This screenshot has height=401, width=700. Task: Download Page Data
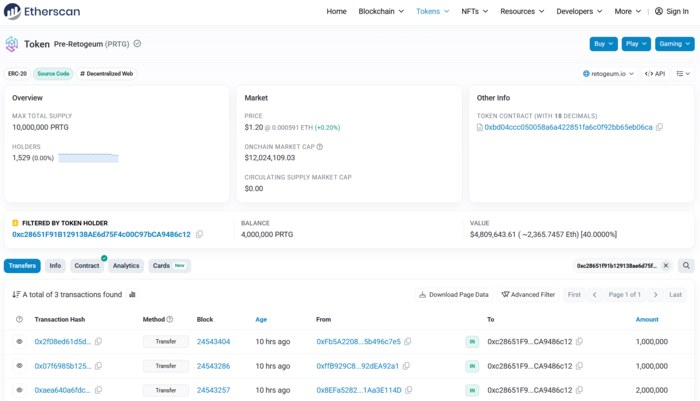[454, 295]
